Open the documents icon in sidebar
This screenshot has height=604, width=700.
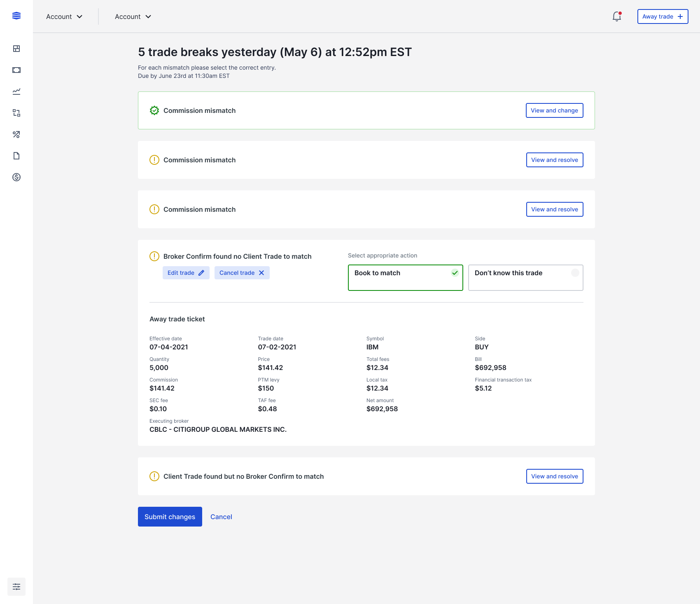point(16,156)
